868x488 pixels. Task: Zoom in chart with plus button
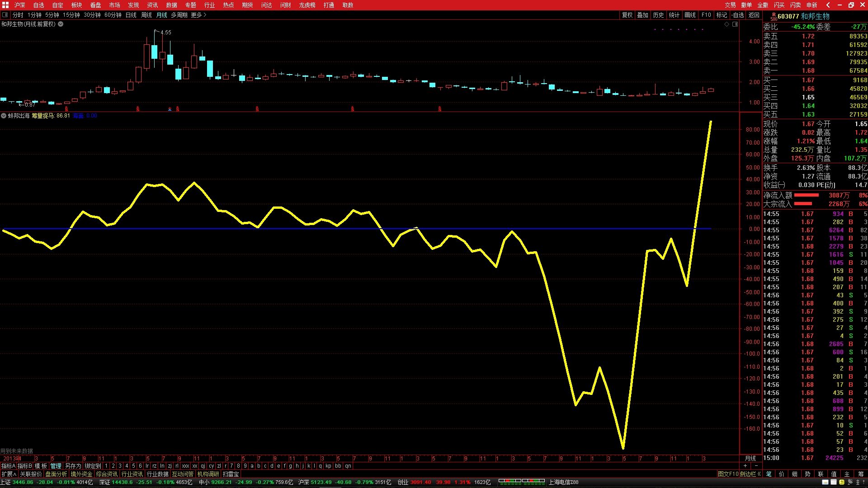tap(745, 465)
